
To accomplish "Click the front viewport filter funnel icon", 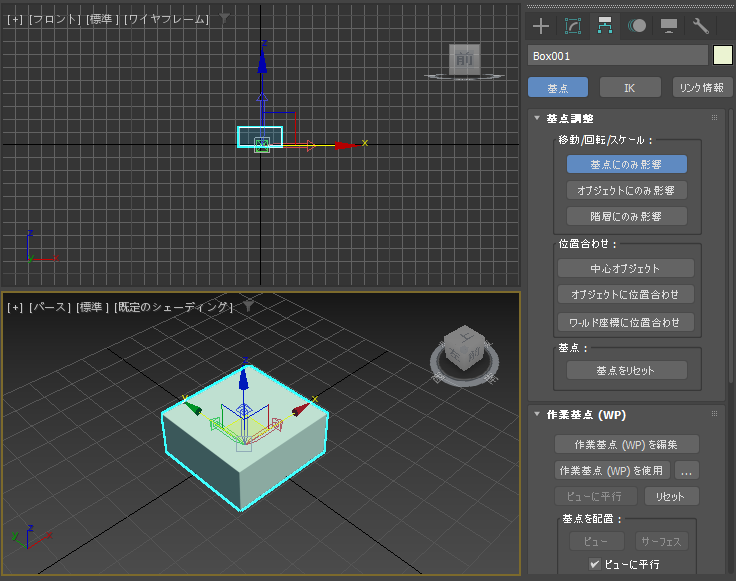I will [224, 19].
